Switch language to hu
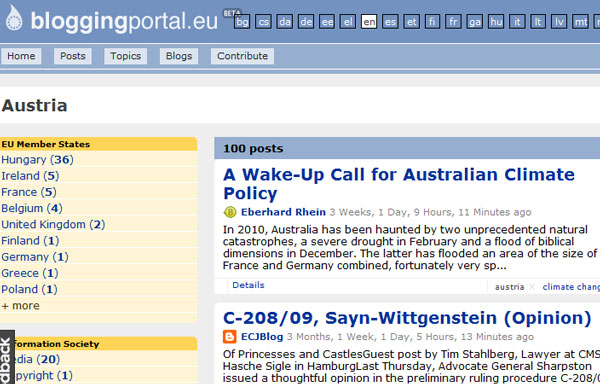Viewport: 600px width, 384px height. pos(496,22)
